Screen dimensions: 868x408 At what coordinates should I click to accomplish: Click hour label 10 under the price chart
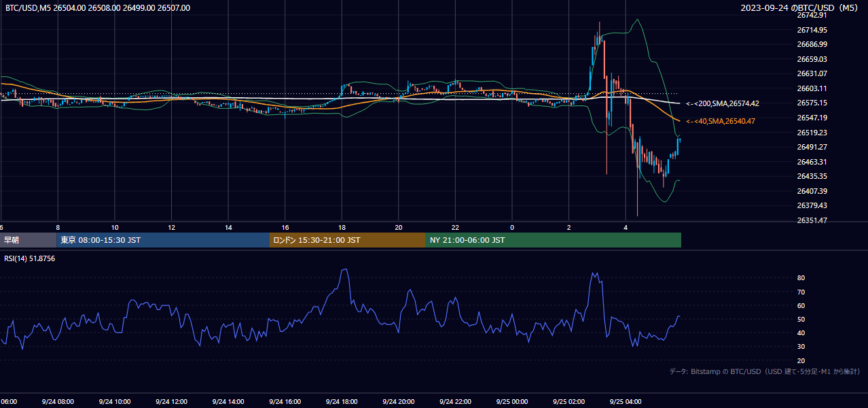[115, 227]
